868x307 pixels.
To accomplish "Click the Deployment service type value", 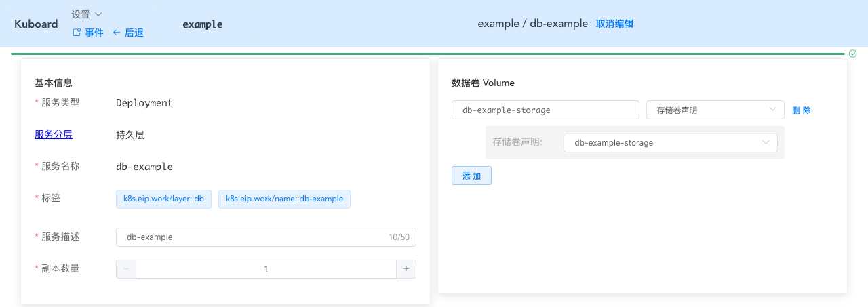I will tap(144, 103).
